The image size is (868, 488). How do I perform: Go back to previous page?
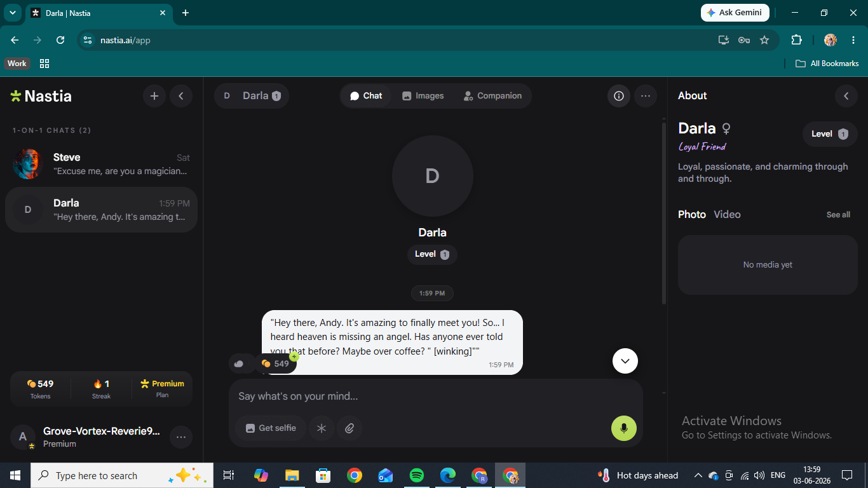tap(15, 40)
